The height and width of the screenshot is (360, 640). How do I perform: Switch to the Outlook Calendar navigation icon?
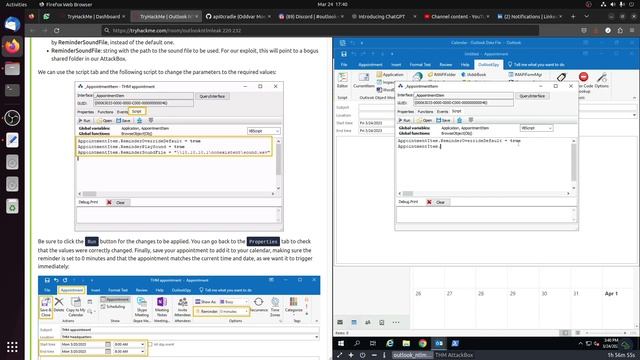click(354, 322)
